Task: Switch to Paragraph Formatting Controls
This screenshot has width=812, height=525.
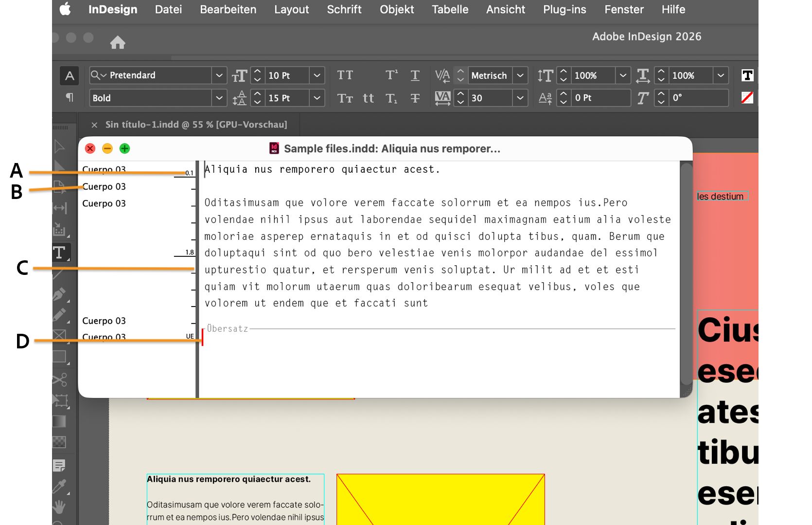Action: (70, 98)
